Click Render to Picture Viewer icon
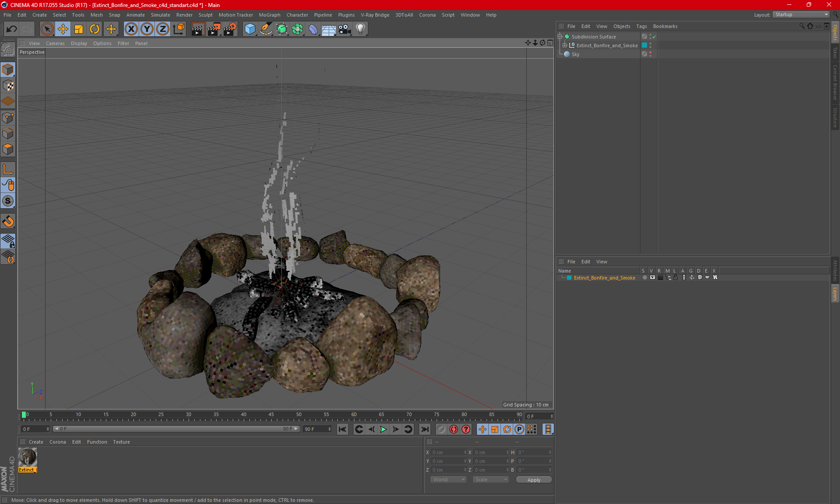840x504 pixels. click(x=214, y=29)
